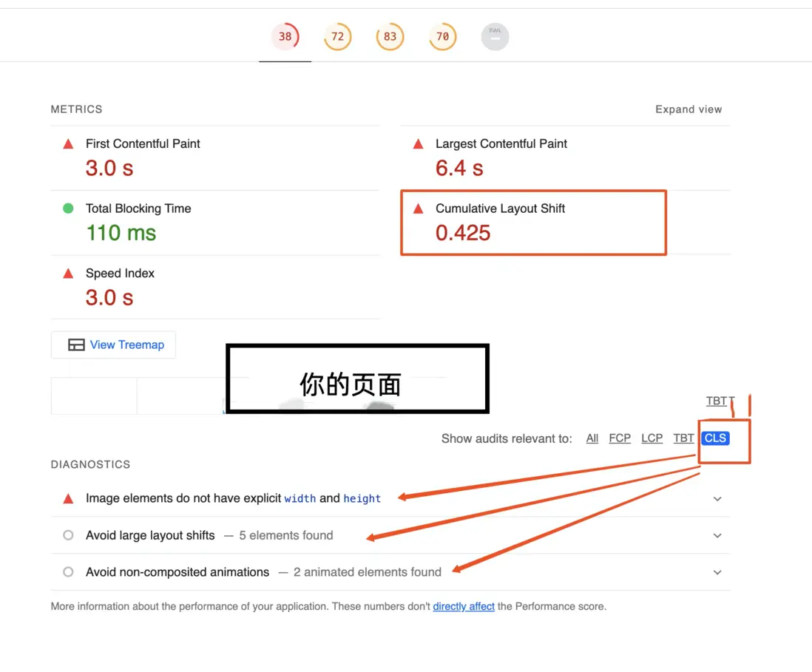Select the CLS audit filter

[x=715, y=438]
